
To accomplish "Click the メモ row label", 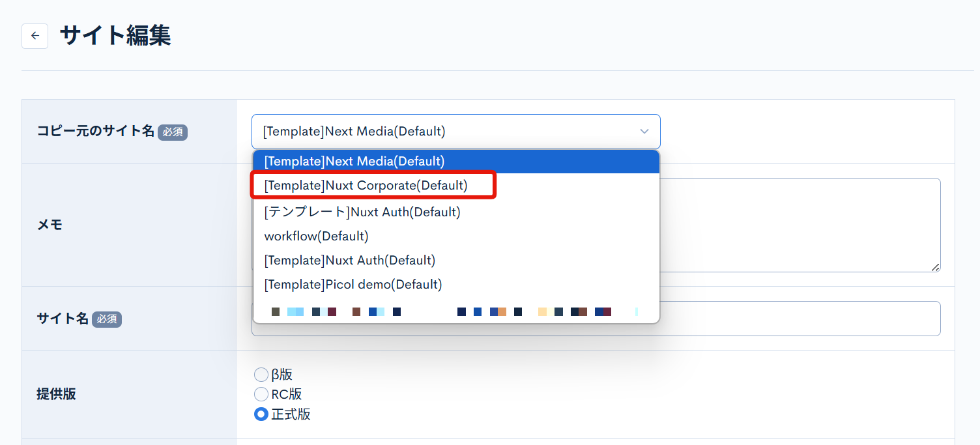I will pyautogui.click(x=50, y=225).
